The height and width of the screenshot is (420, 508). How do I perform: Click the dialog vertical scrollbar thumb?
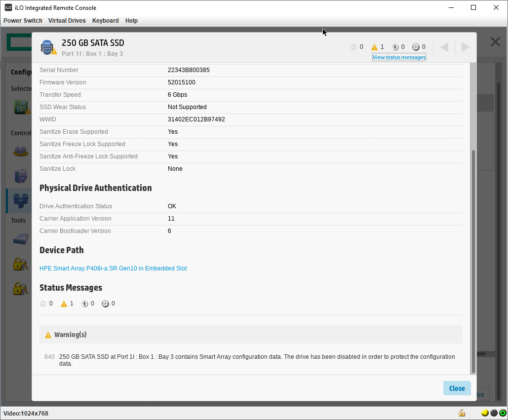point(473,261)
